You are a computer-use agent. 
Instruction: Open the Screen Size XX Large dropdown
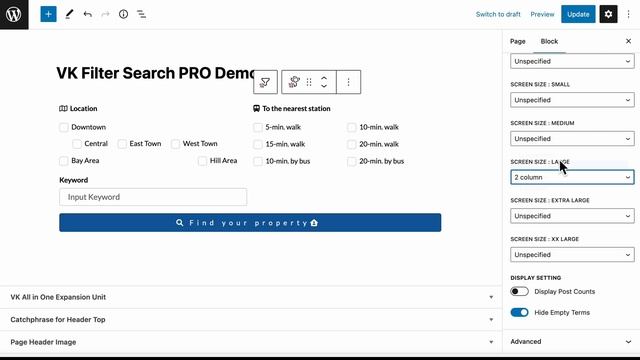[x=572, y=255]
